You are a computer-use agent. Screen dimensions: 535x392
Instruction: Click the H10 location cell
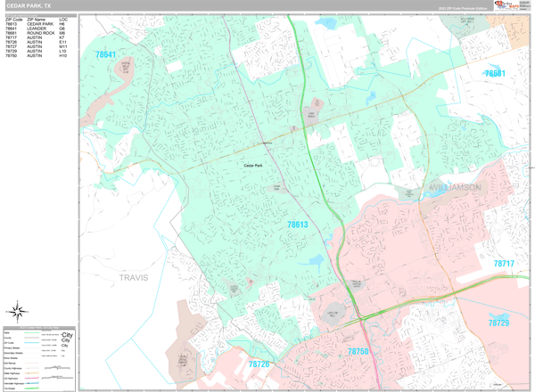click(x=63, y=55)
